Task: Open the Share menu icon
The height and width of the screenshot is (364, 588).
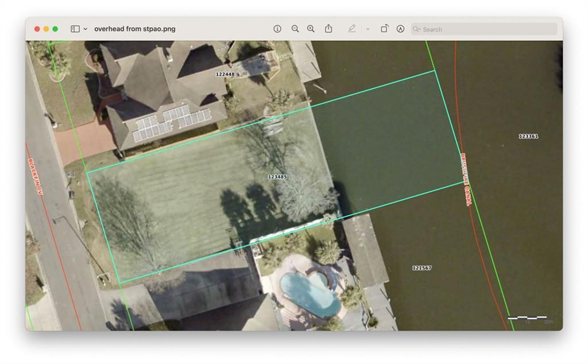Action: pos(328,29)
